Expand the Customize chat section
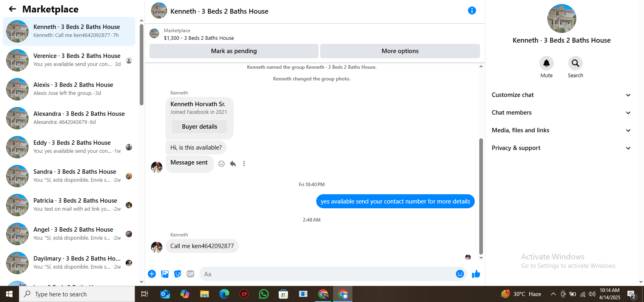 (x=561, y=95)
